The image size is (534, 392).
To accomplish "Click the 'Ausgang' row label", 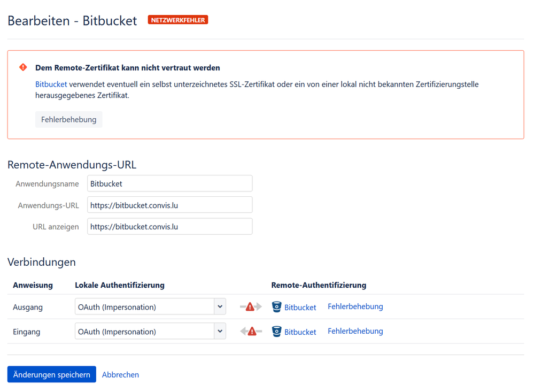I will tap(28, 307).
